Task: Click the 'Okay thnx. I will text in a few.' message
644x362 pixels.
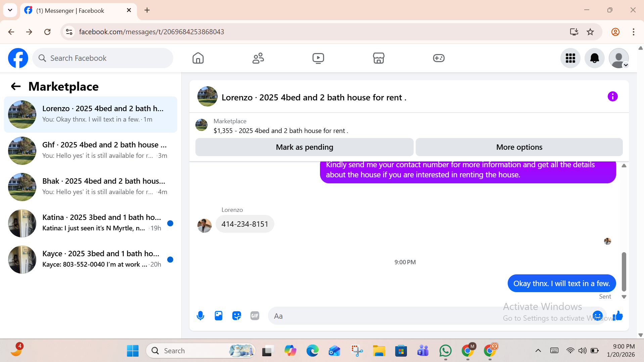Action: coord(562,283)
